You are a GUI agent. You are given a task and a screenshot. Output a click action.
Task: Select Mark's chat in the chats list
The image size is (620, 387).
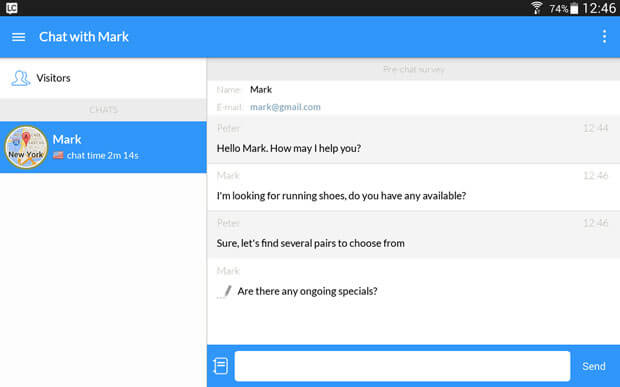click(103, 147)
